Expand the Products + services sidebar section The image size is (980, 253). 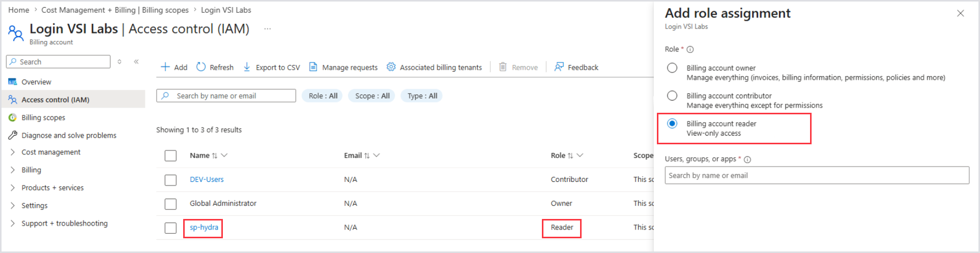[x=13, y=187]
